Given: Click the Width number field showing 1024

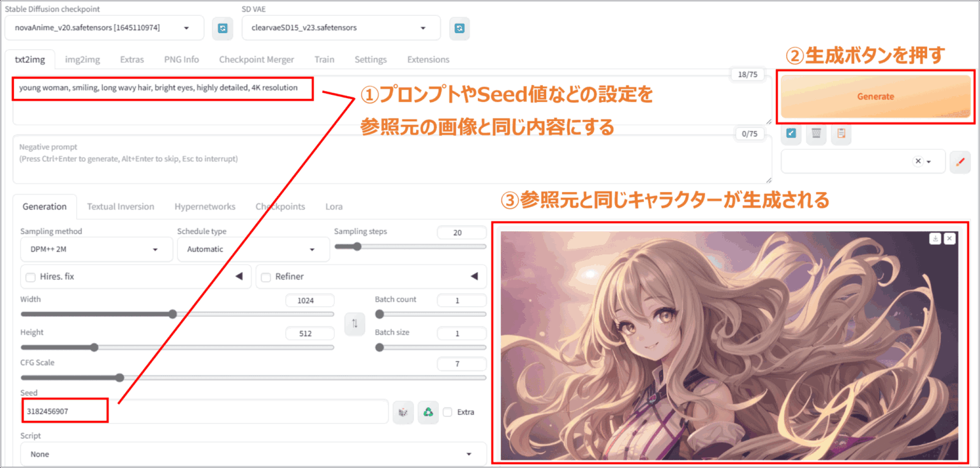Looking at the screenshot, I should coord(309,300).
